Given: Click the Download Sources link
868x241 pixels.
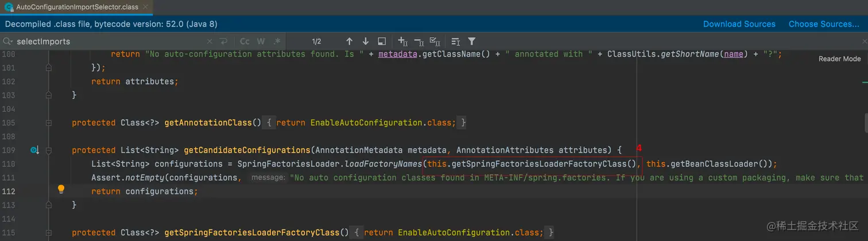Looking at the screenshot, I should coord(739,24).
